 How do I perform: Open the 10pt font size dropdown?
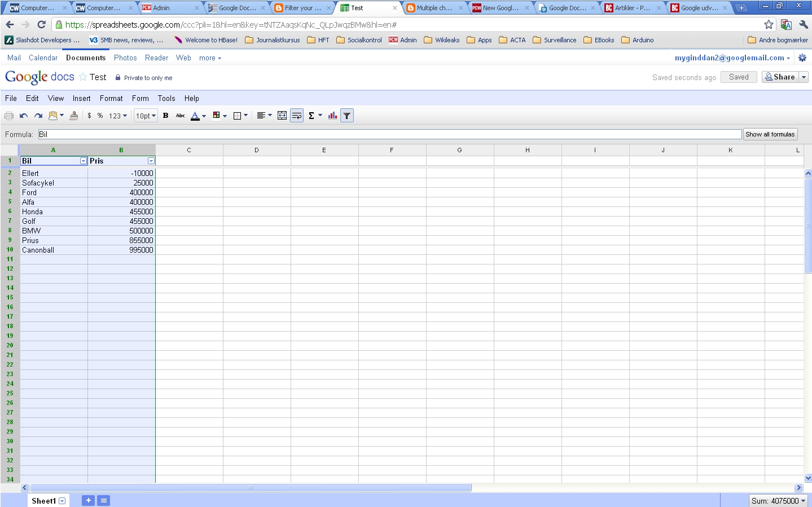coord(146,116)
